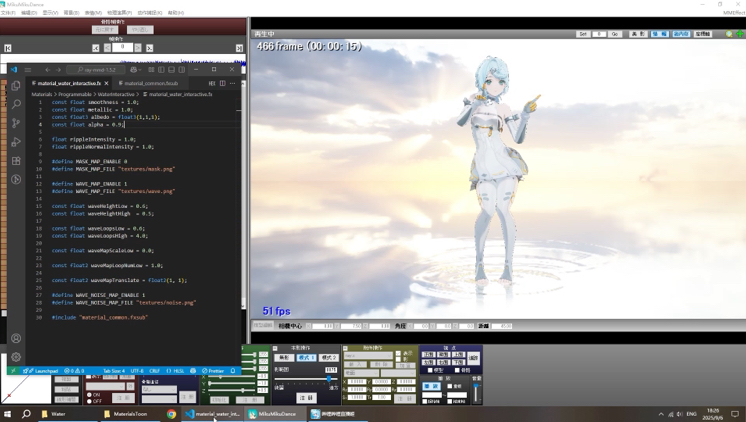Switch to material_common.fxsub tab

coord(151,83)
